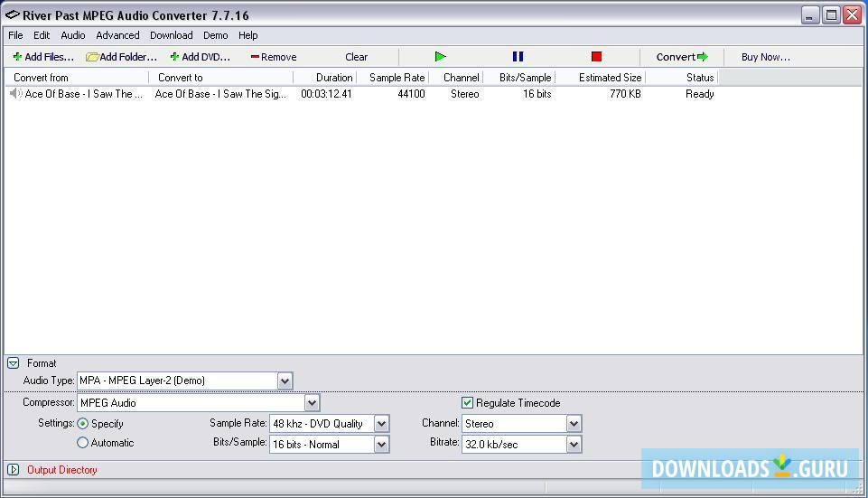The width and height of the screenshot is (868, 498).
Task: Click the 44100 sample rate value
Action: pyautogui.click(x=411, y=94)
